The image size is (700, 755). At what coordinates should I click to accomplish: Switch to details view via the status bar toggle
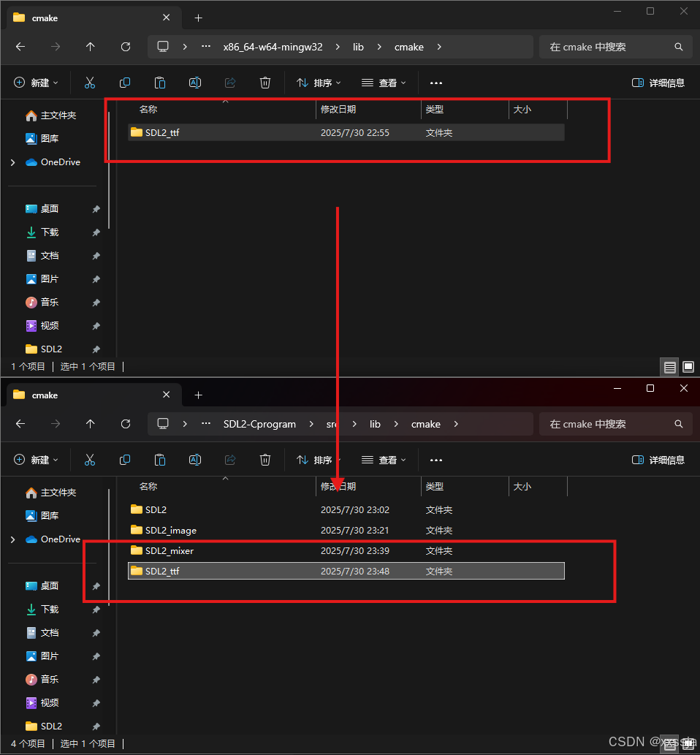pos(669,366)
